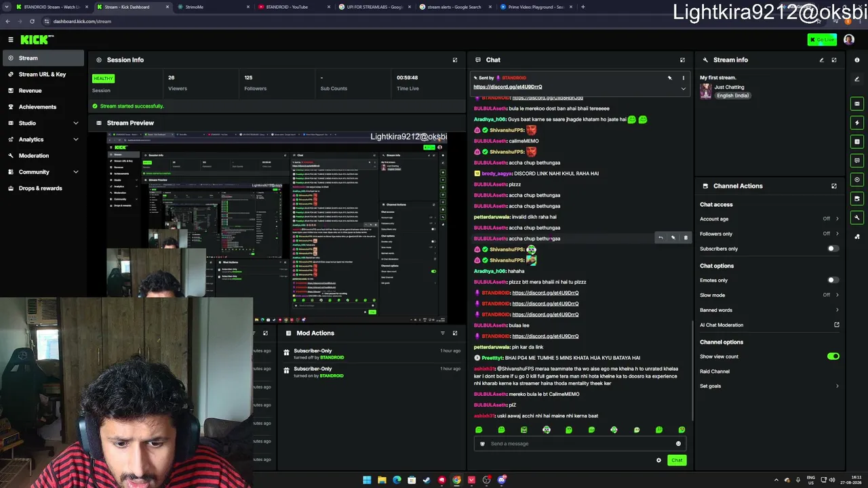This screenshot has width=868, height=488.
Task: Open the emoji picker in message box
Action: point(678,444)
